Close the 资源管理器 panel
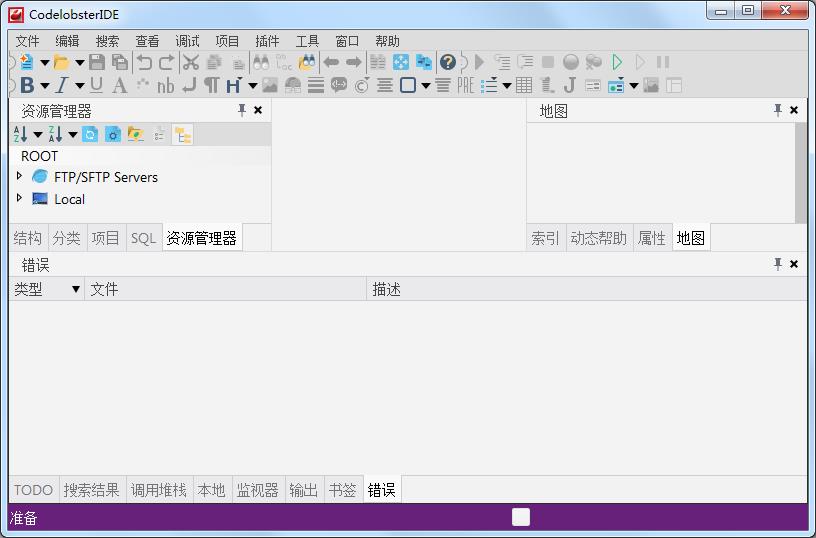The height and width of the screenshot is (538, 816). (x=258, y=110)
